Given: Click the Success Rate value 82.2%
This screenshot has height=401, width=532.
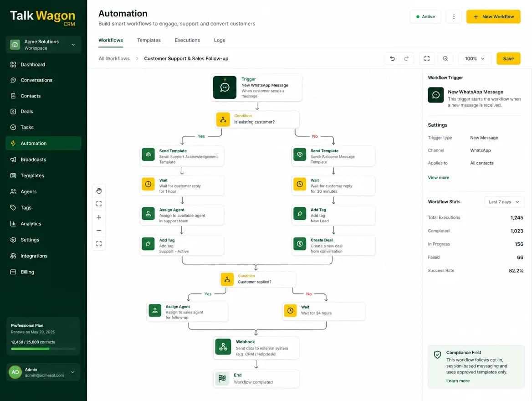Looking at the screenshot, I should coord(516,271).
